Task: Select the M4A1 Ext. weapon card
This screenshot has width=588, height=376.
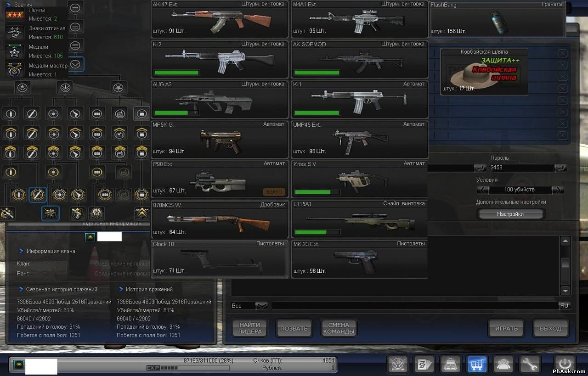Action: [360, 20]
